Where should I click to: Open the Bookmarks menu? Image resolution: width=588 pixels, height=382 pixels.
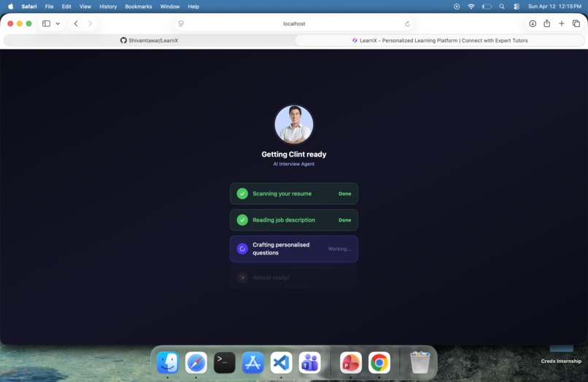[139, 7]
